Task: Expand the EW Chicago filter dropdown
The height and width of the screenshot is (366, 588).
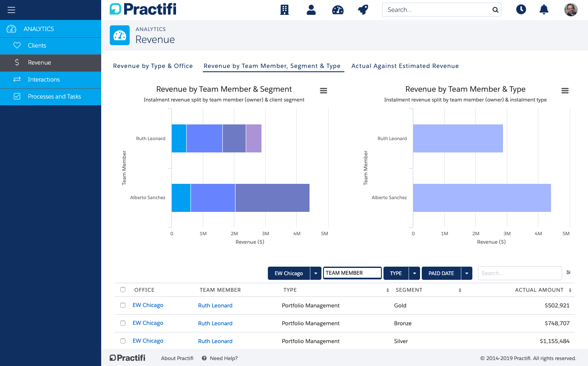Action: (x=316, y=273)
